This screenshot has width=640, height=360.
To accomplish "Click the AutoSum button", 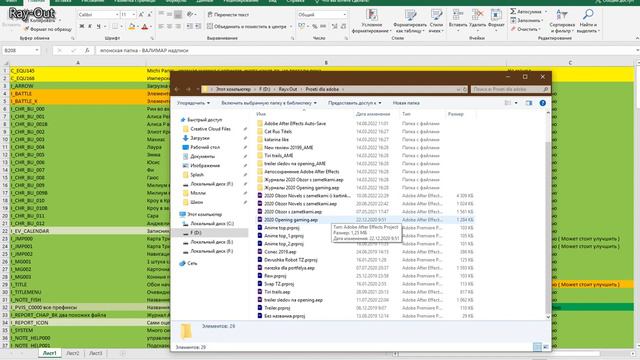I will coord(527,11).
